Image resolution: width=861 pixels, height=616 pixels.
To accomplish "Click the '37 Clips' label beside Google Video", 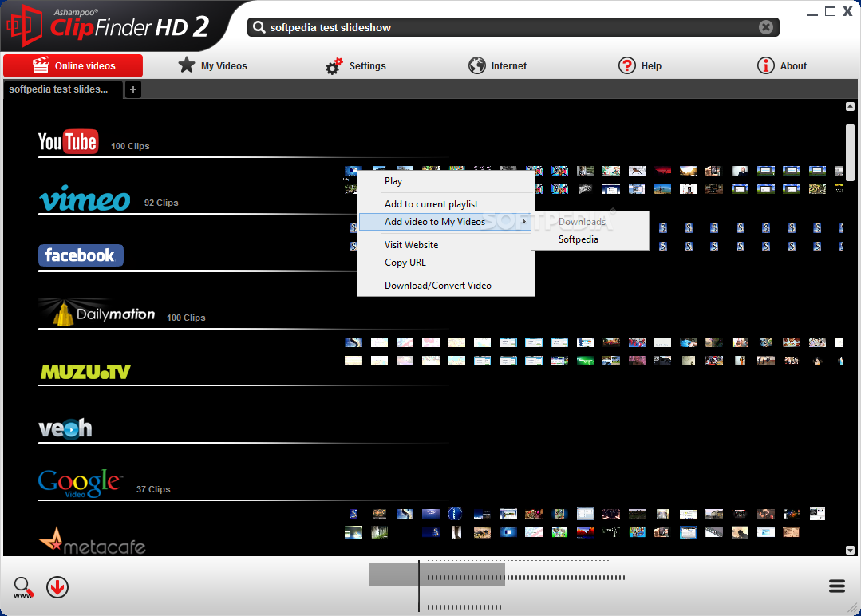I will click(153, 489).
